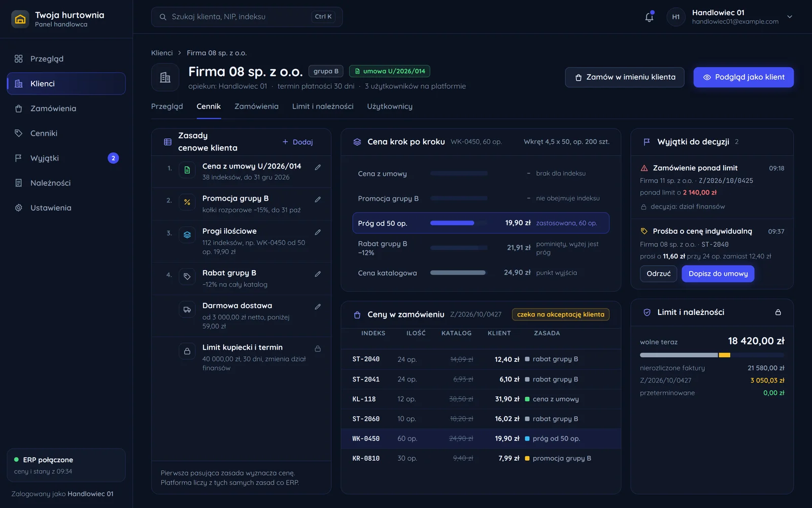
Task: Click the table icon beside Zasady cenowe klienta
Action: (x=167, y=142)
